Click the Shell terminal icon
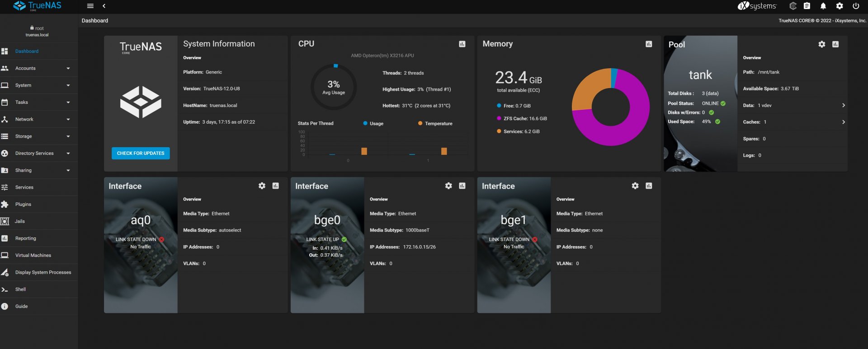Viewport: 868px width, 349px height. click(x=5, y=289)
